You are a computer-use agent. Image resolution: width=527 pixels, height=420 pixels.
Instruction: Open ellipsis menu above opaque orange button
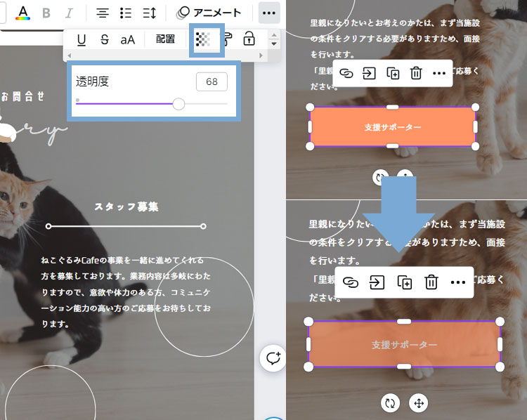(439, 73)
